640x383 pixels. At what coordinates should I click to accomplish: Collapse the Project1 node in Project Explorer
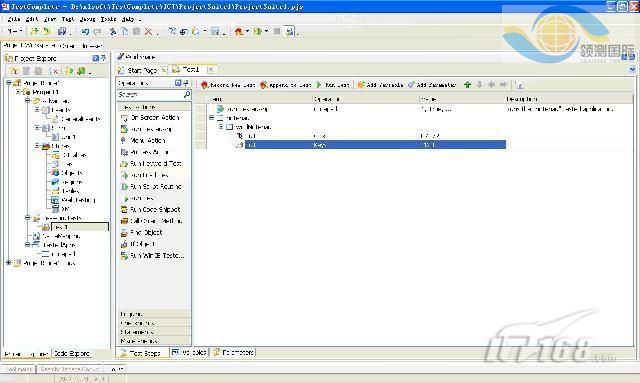[18, 92]
